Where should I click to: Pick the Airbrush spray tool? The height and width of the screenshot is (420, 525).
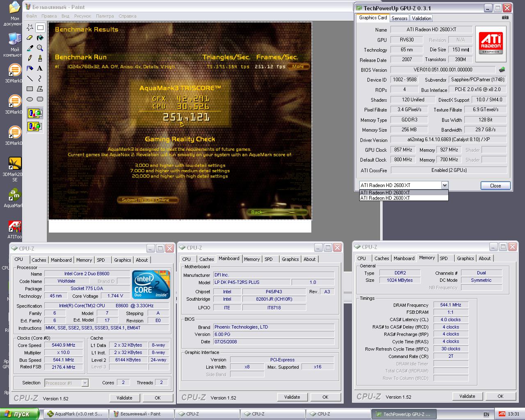[x=30, y=68]
